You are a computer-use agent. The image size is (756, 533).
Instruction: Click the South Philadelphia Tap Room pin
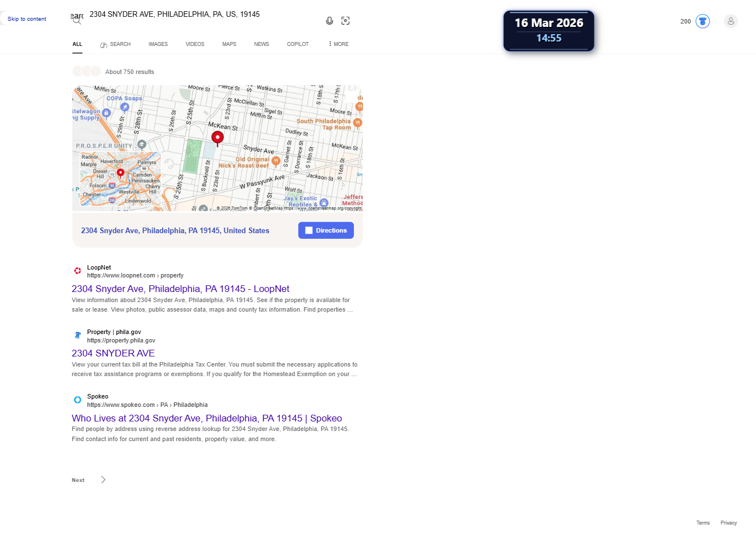click(357, 123)
